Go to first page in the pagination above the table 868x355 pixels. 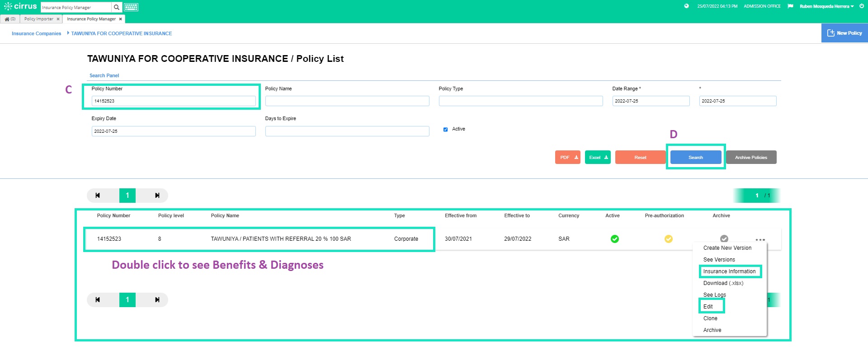[x=98, y=196]
